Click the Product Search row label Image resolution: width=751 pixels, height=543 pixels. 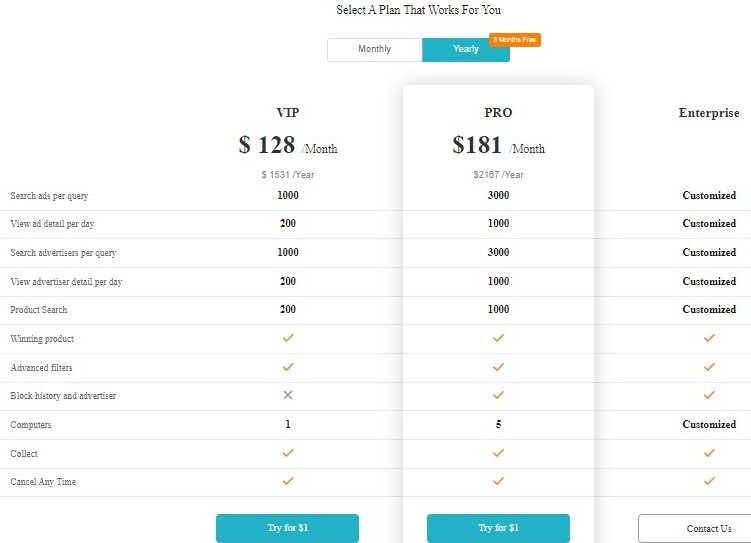[39, 310]
